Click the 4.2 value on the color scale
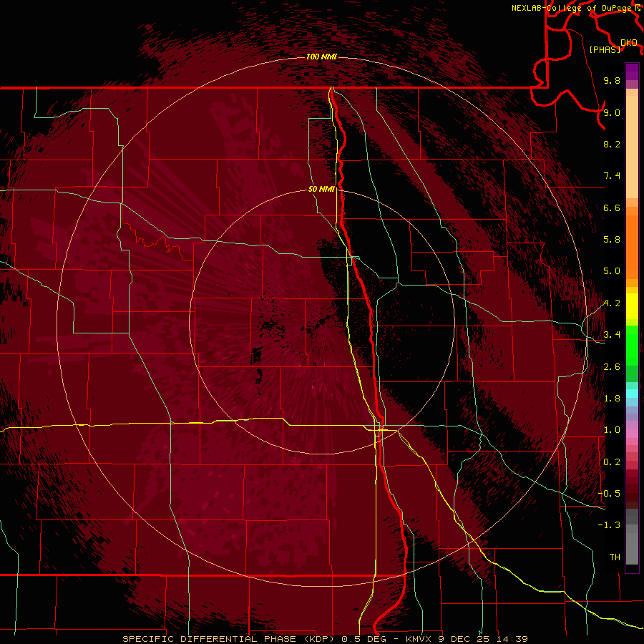Image resolution: width=644 pixels, height=644 pixels. tap(612, 303)
